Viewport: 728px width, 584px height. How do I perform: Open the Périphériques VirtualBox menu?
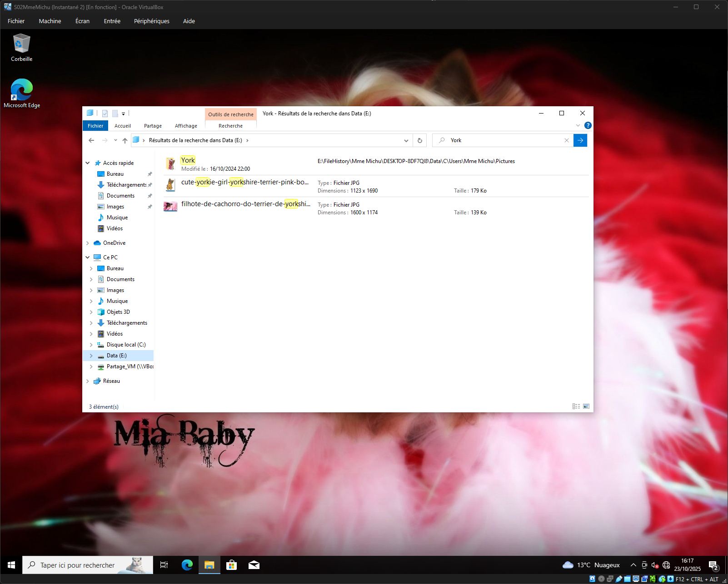pyautogui.click(x=151, y=21)
